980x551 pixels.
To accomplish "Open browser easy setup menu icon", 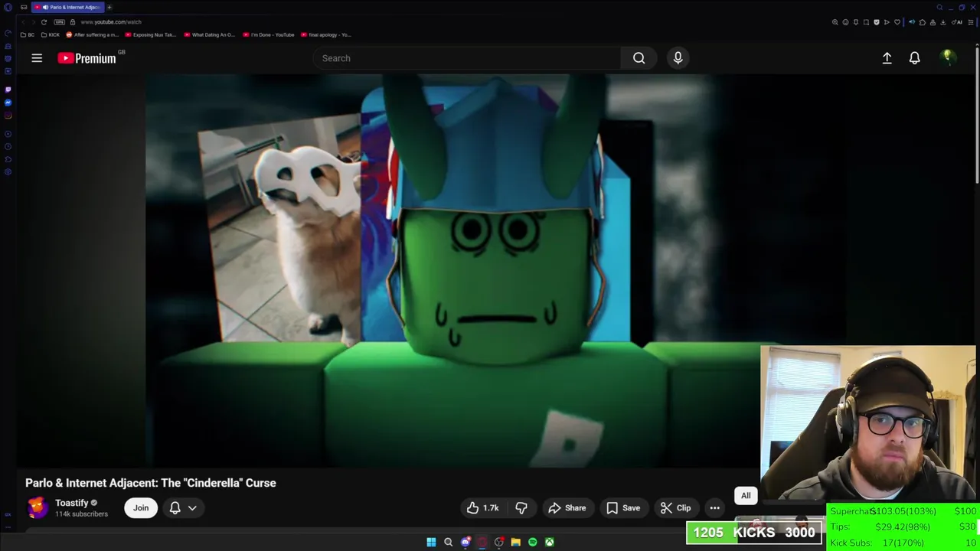I will [x=970, y=22].
